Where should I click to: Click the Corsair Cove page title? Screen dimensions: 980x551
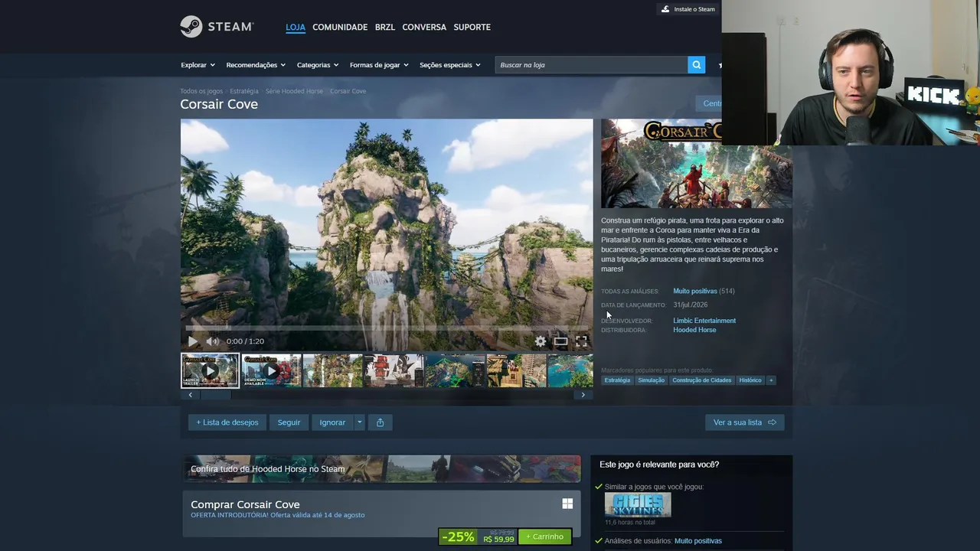(x=219, y=104)
